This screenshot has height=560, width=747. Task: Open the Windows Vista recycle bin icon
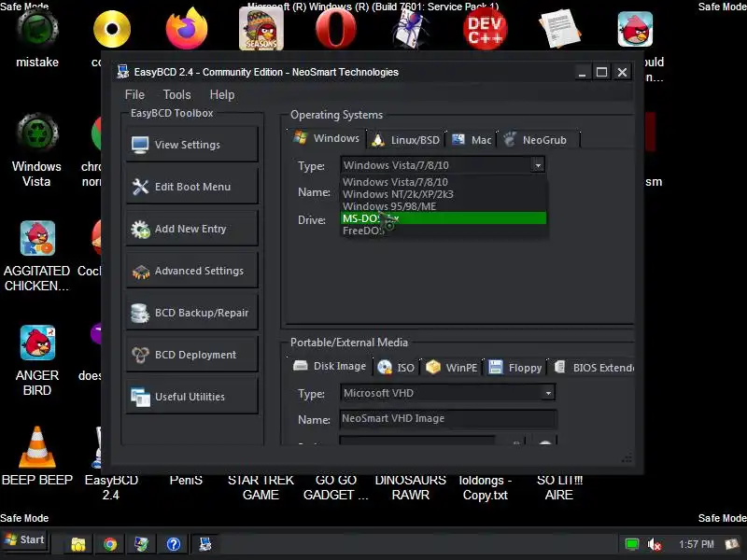point(37,149)
